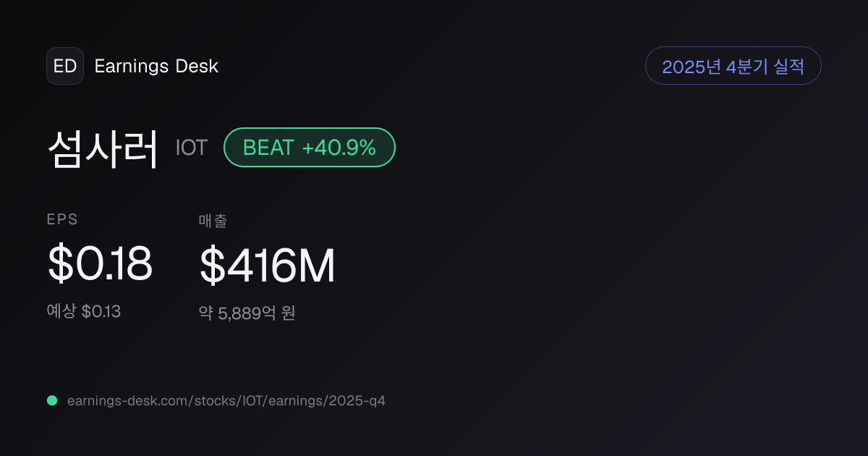Click the word BEAT in green pill
The height and width of the screenshot is (456, 868).
pyautogui.click(x=268, y=148)
